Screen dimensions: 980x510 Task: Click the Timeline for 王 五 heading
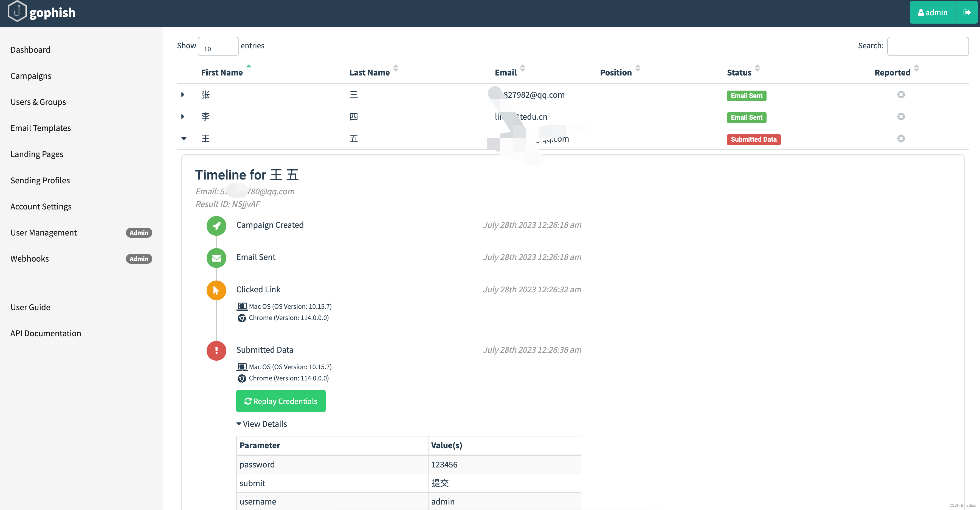click(247, 175)
